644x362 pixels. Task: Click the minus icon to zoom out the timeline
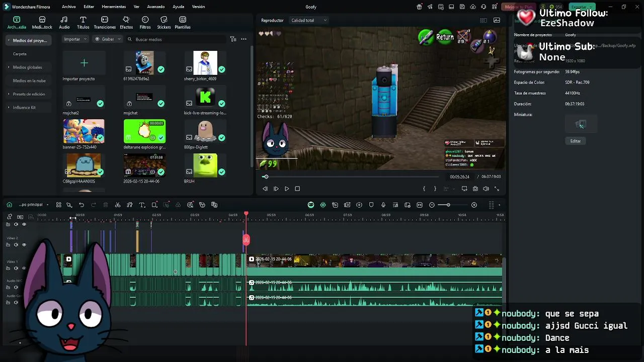tap(432, 205)
